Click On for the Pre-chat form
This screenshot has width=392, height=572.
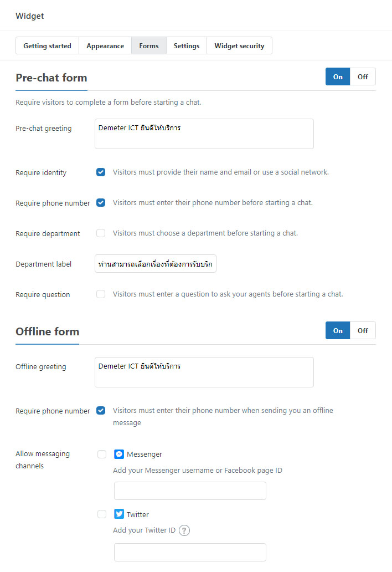[x=338, y=76]
